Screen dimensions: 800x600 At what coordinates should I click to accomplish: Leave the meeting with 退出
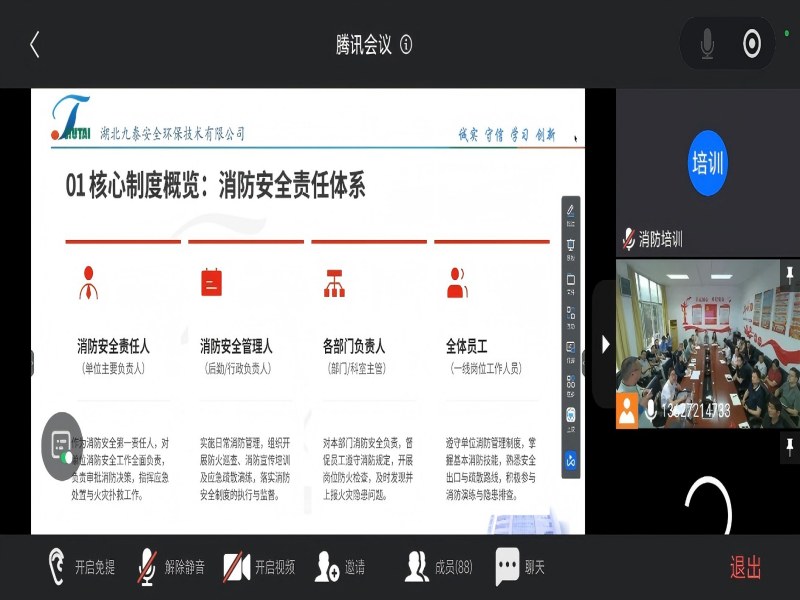pos(745,567)
